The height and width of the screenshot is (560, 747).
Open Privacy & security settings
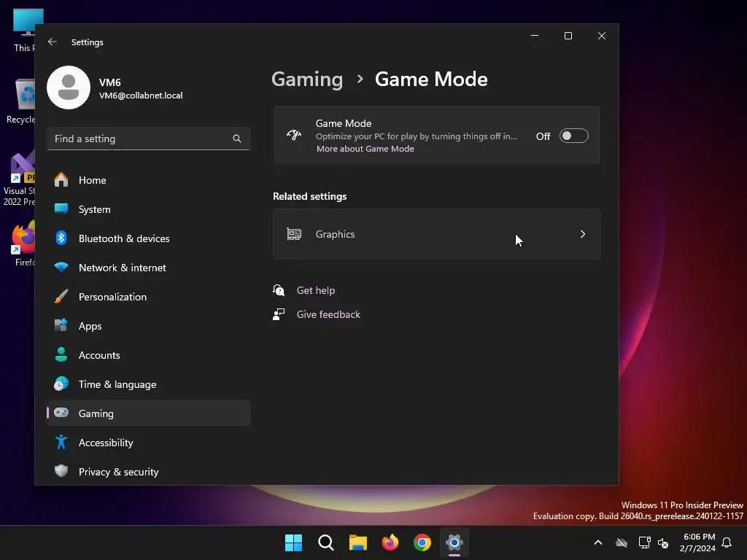click(149, 472)
